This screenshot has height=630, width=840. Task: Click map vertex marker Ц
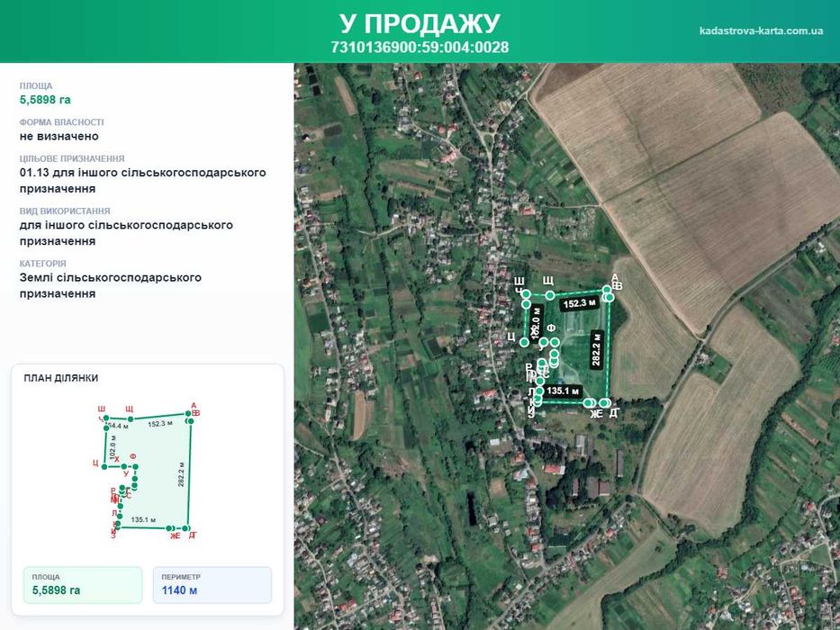524,342
